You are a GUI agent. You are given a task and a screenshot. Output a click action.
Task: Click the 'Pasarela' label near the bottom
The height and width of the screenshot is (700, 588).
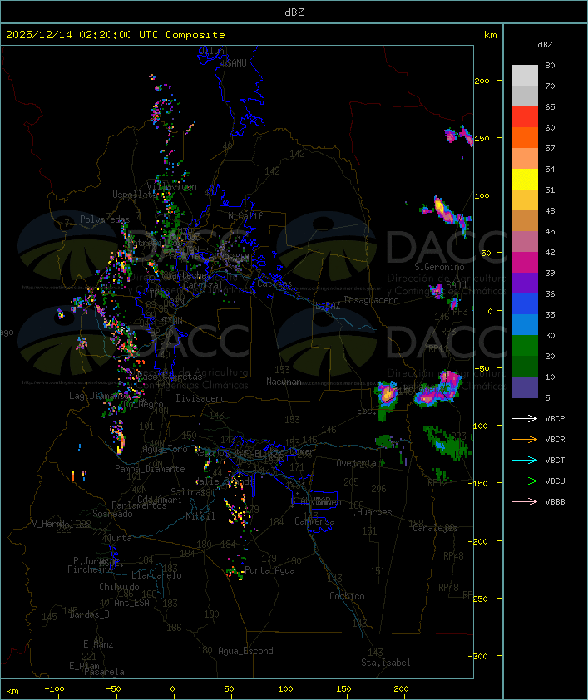click(104, 672)
